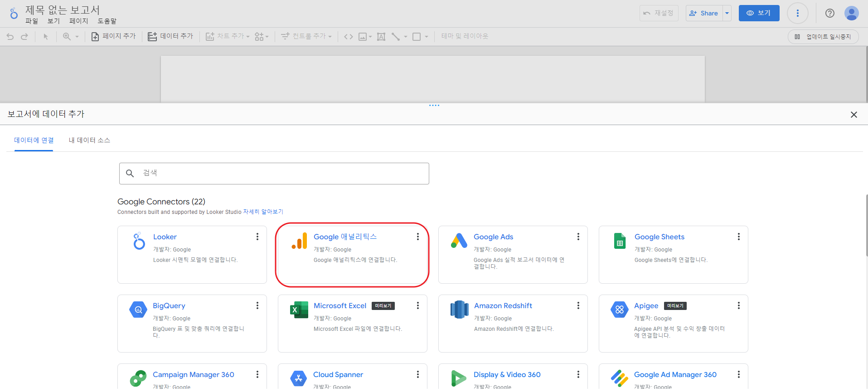Open the user account avatar
This screenshot has width=868, height=392.
click(851, 13)
